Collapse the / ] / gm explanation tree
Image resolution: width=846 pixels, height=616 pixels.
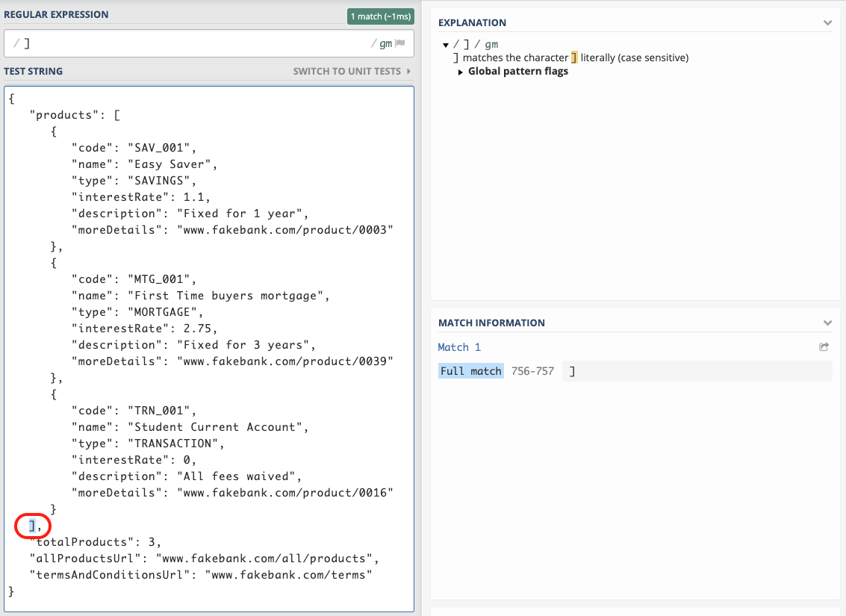tap(446, 45)
